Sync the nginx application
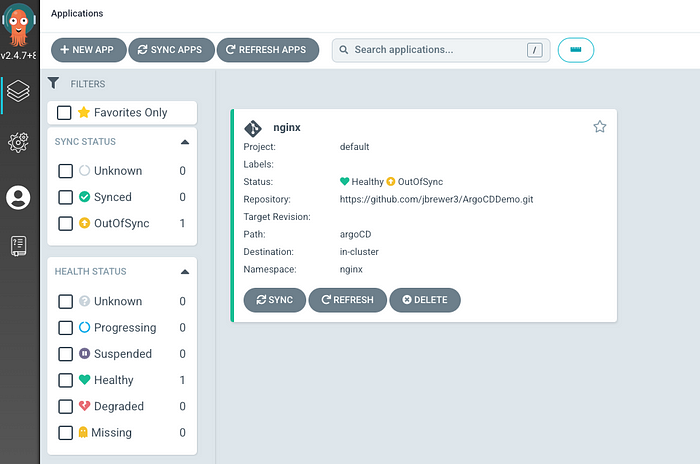Viewport: 700px width, 464px height. click(275, 300)
